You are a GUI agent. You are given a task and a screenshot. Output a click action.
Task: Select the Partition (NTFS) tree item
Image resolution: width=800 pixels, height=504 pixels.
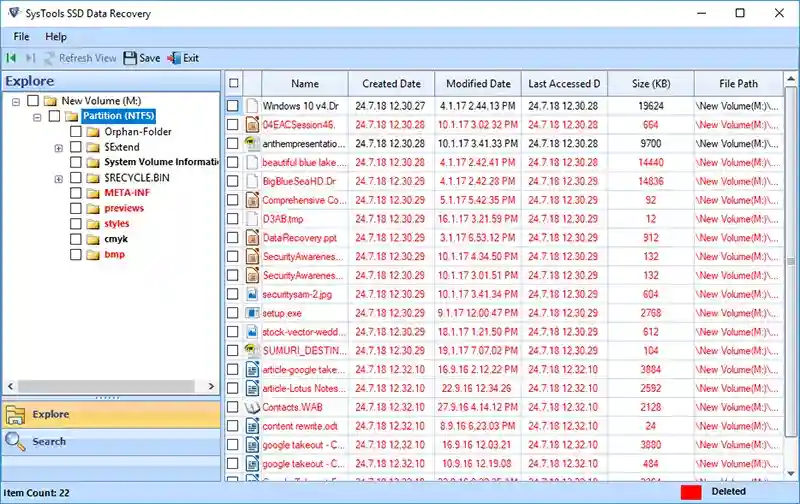(x=119, y=116)
